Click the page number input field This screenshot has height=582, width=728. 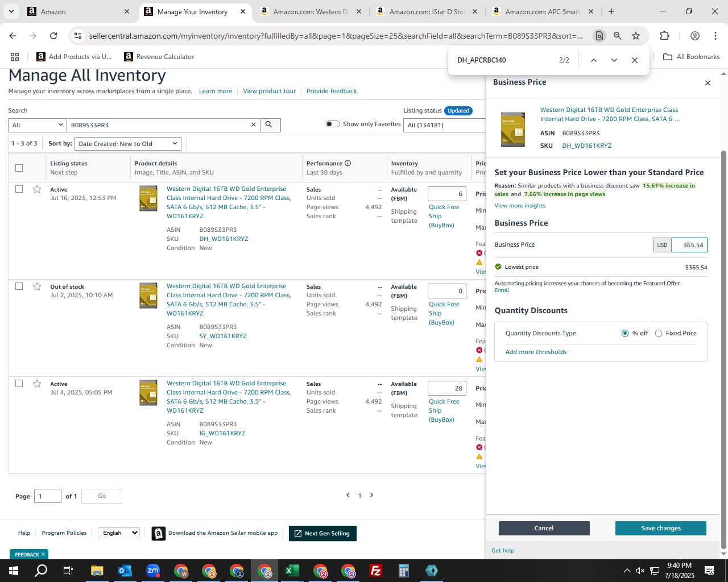click(48, 496)
